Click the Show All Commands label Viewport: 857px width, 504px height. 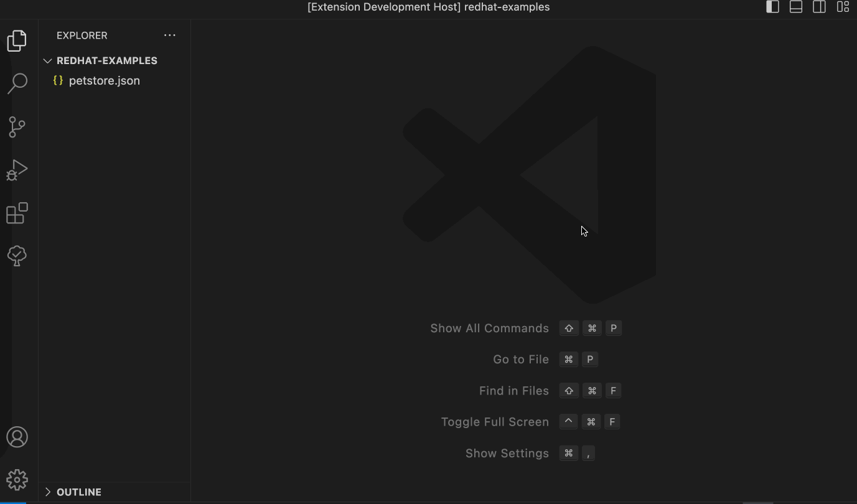tap(489, 329)
